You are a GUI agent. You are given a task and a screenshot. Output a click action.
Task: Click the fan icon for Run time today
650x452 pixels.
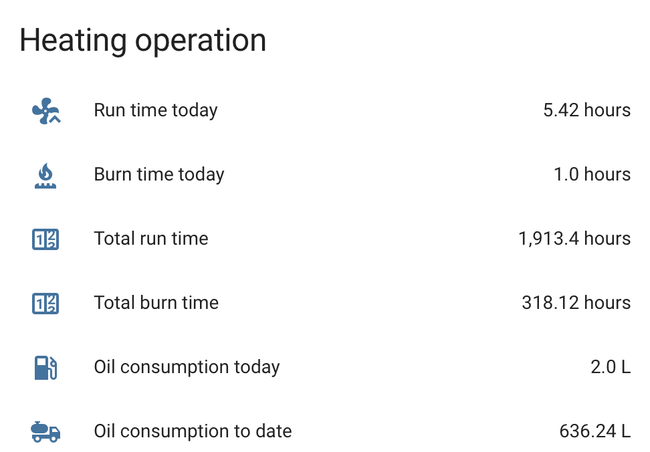click(x=46, y=111)
